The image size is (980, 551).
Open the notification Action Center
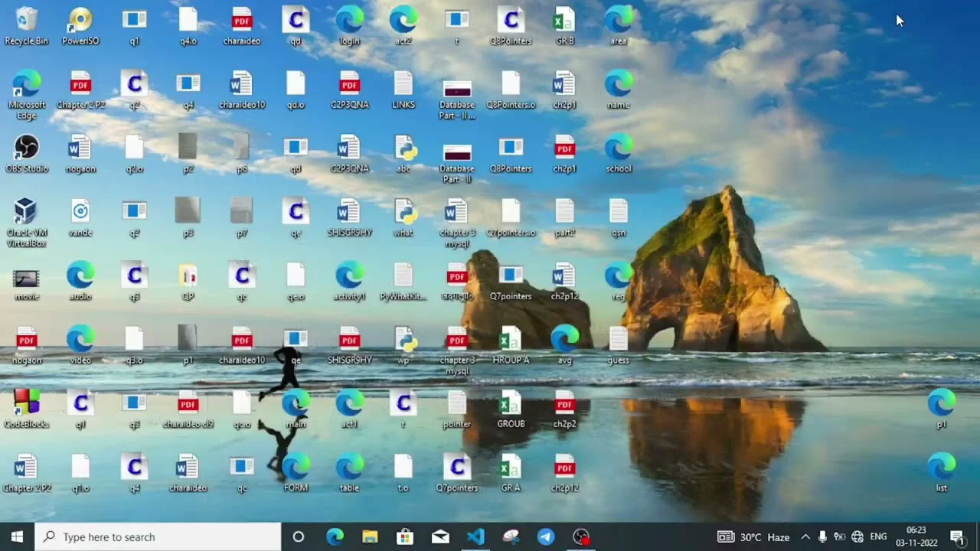(x=956, y=537)
